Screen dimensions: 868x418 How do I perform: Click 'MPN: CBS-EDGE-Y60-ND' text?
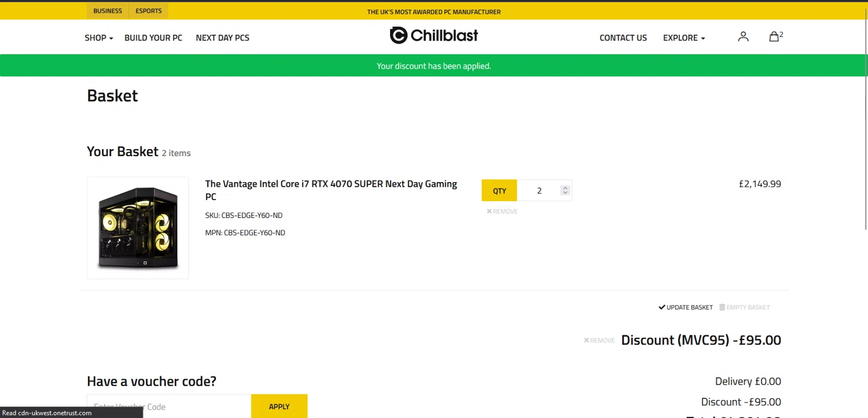[x=245, y=233]
